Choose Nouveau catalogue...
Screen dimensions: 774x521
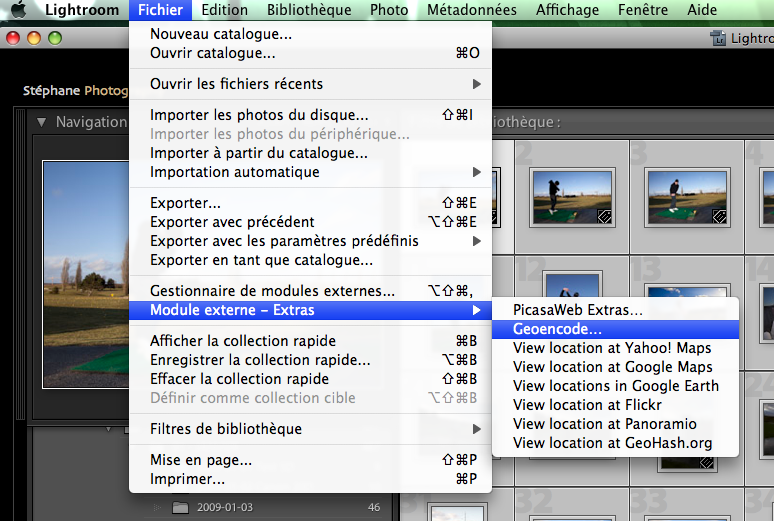pos(310,34)
